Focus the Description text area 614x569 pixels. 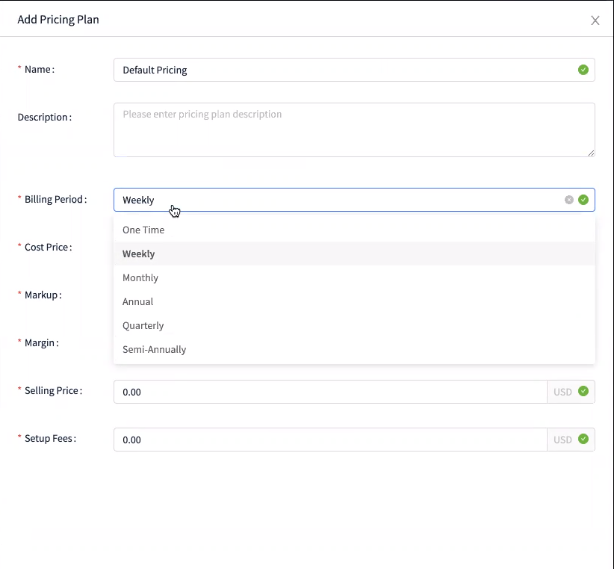pyautogui.click(x=350, y=130)
